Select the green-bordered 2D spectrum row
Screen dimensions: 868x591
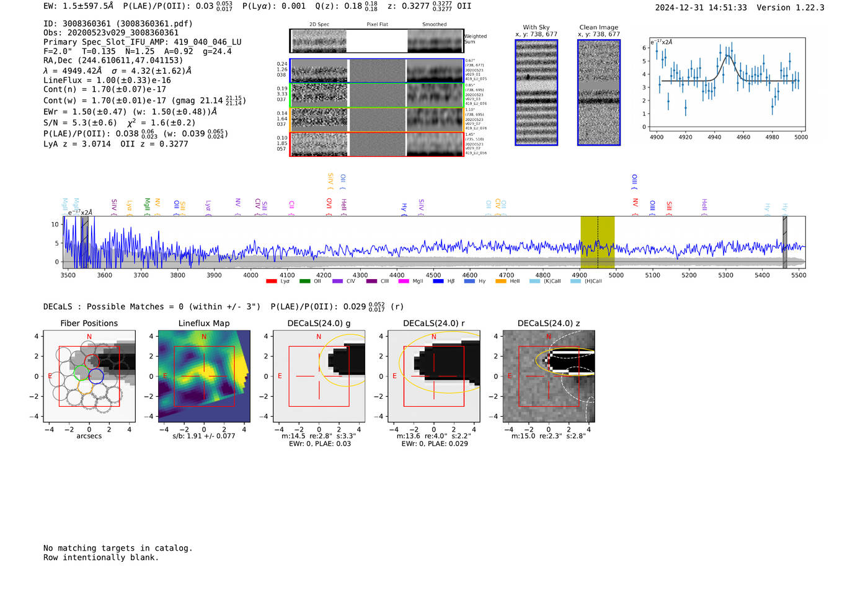click(377, 95)
